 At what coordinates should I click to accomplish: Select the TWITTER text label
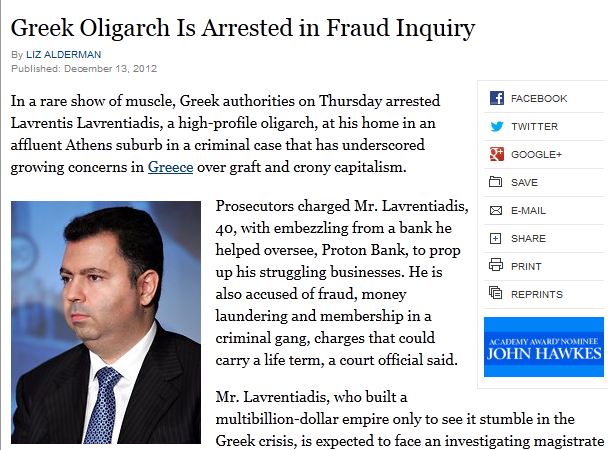pyautogui.click(x=534, y=127)
